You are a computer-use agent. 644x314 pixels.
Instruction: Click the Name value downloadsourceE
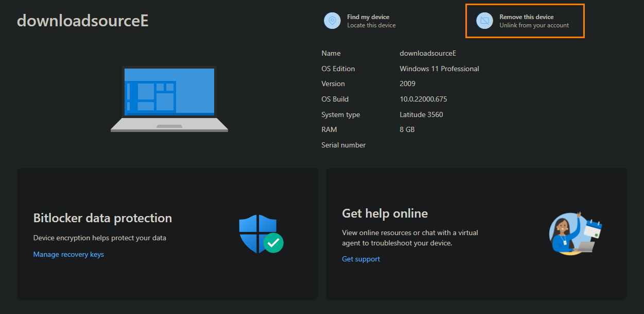428,53
